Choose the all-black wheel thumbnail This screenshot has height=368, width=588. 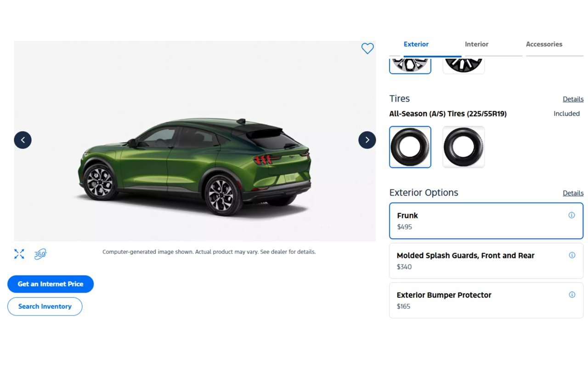point(464,65)
